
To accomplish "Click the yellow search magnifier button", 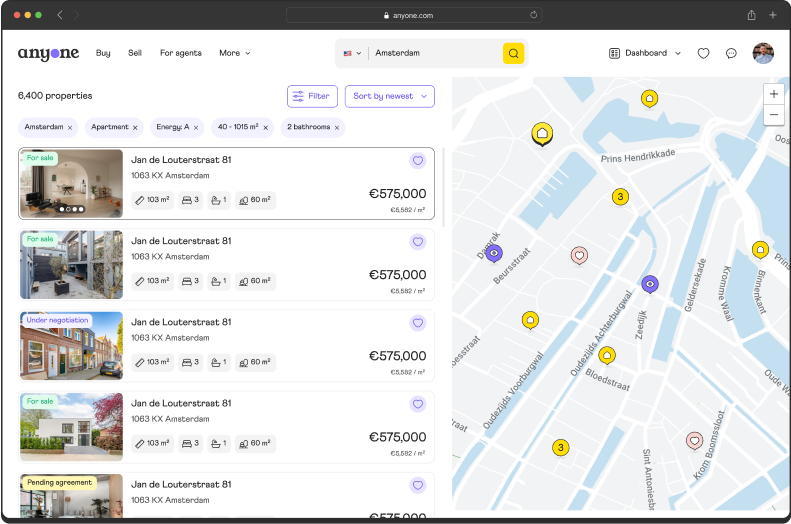I will (513, 53).
